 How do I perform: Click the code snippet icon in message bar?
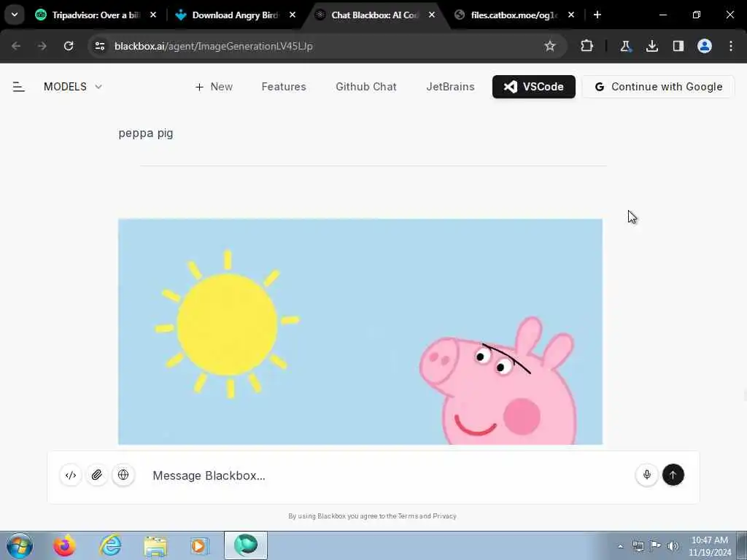(x=71, y=475)
